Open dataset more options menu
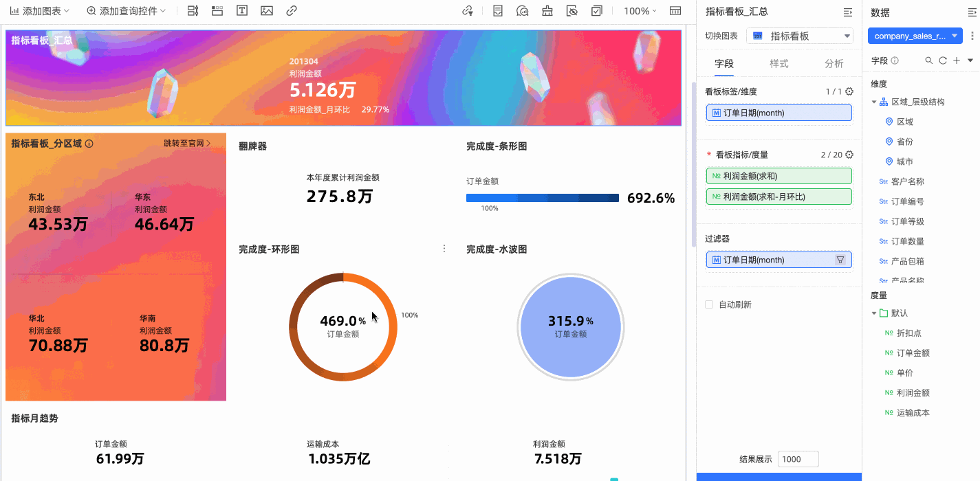Viewport: 980px width, 481px height. pyautogui.click(x=972, y=36)
